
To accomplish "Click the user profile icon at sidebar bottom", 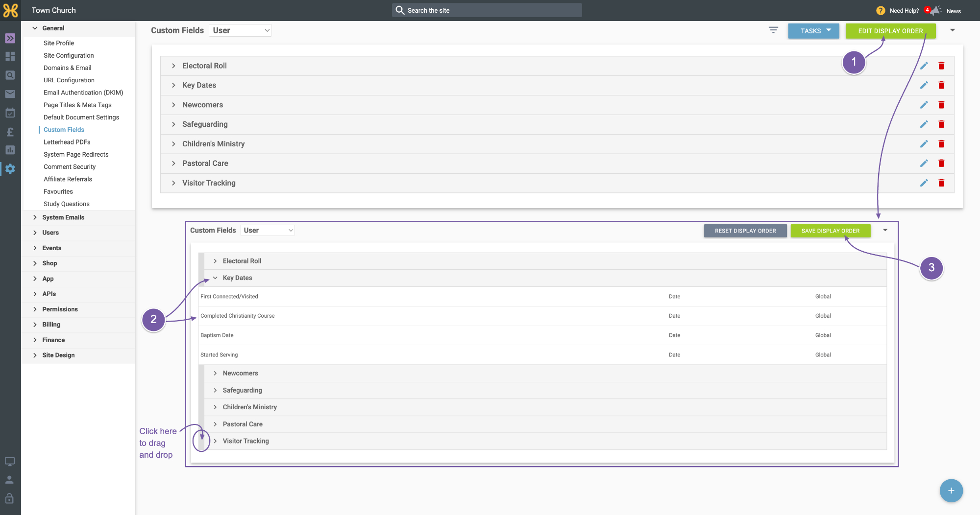I will 10,480.
